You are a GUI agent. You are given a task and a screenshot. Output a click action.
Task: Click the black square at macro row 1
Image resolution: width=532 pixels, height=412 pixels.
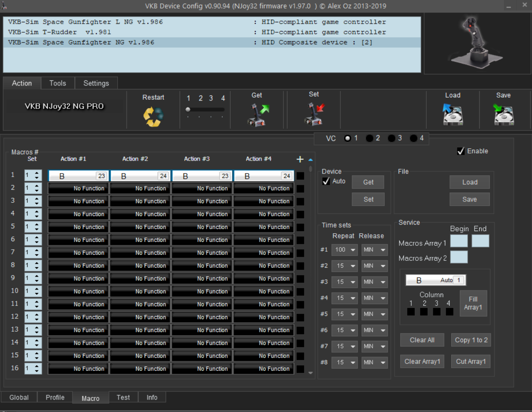click(x=300, y=176)
